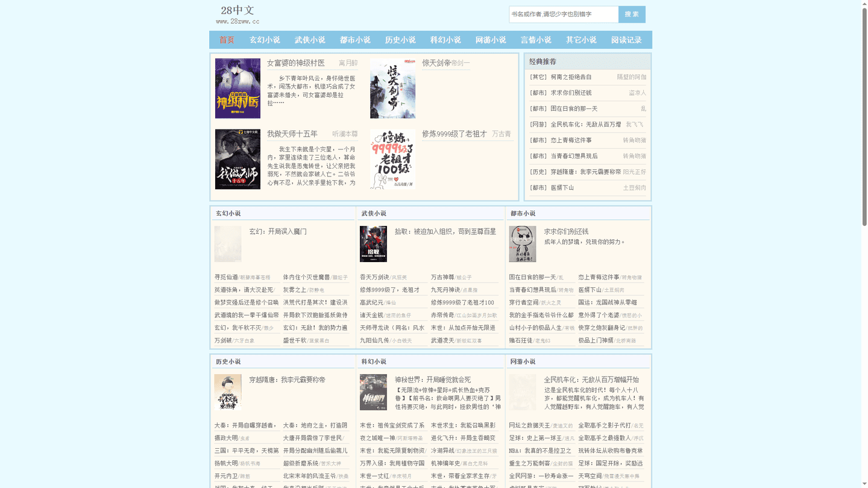The height and width of the screenshot is (488, 868).
Task: Open 医婿下山 in the 经典推荐 list
Action: pyautogui.click(x=562, y=188)
